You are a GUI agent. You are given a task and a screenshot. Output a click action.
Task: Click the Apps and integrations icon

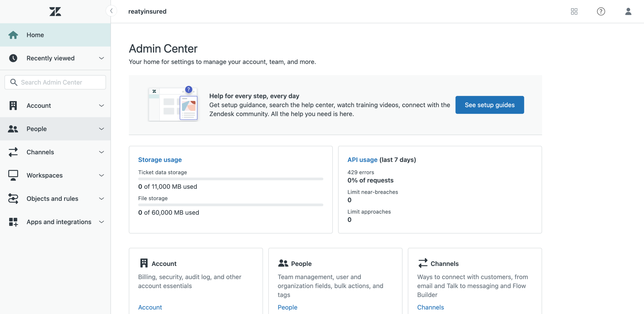13,222
